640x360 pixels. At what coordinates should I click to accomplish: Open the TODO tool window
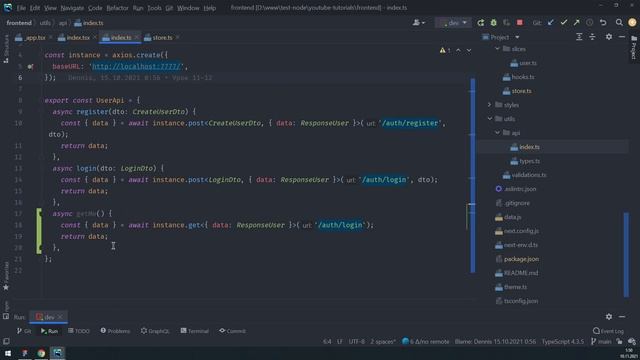(x=79, y=331)
